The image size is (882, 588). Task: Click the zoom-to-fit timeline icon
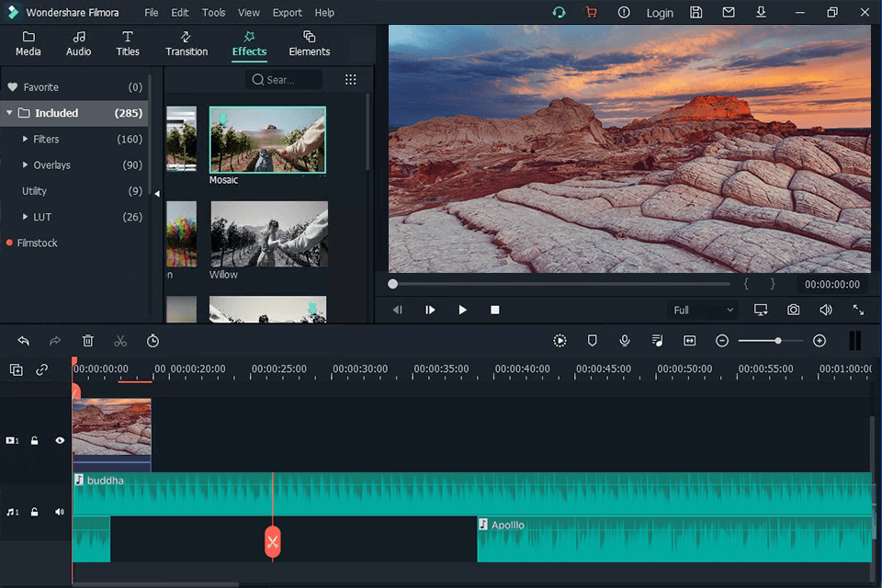(690, 341)
